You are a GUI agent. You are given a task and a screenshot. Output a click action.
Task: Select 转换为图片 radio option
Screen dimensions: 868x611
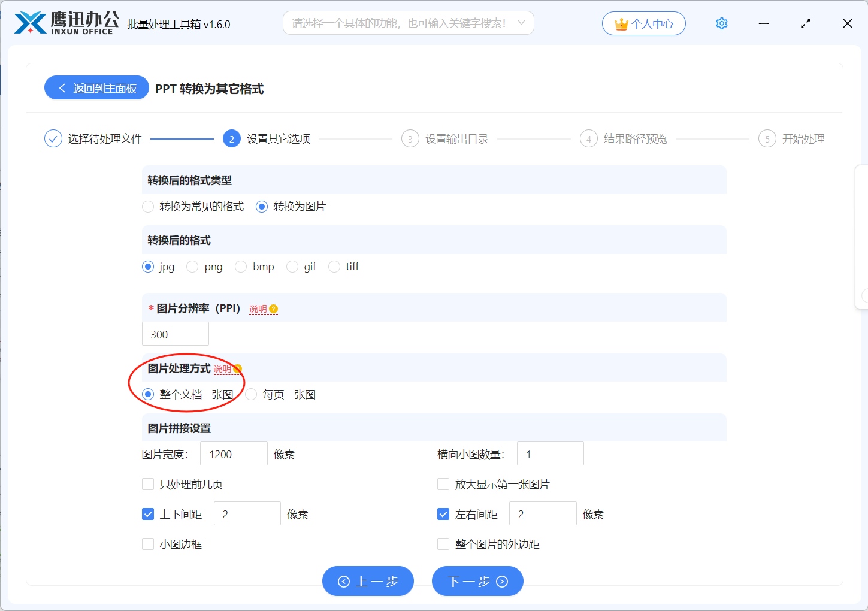262,207
